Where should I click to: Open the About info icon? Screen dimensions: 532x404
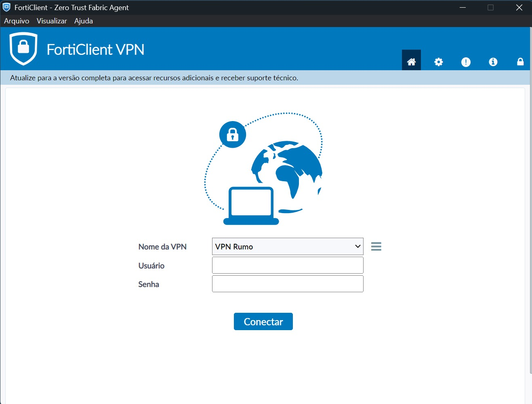[493, 62]
